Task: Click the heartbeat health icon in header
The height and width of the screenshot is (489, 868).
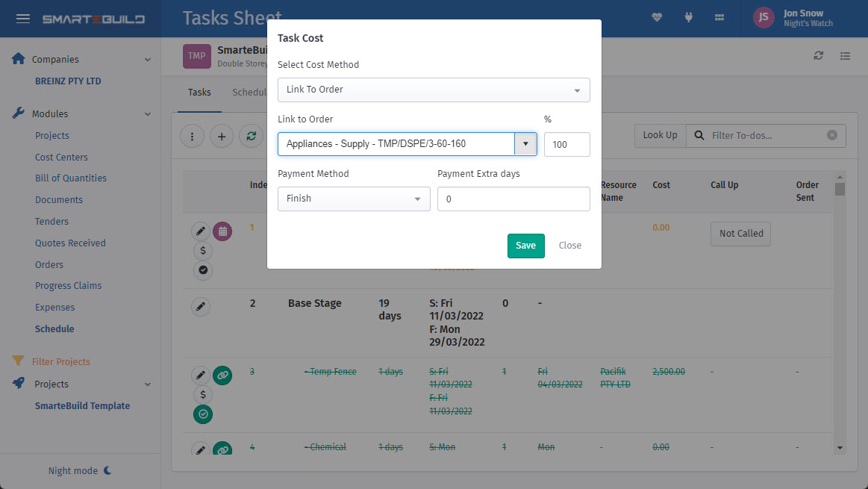Action: pyautogui.click(x=657, y=17)
